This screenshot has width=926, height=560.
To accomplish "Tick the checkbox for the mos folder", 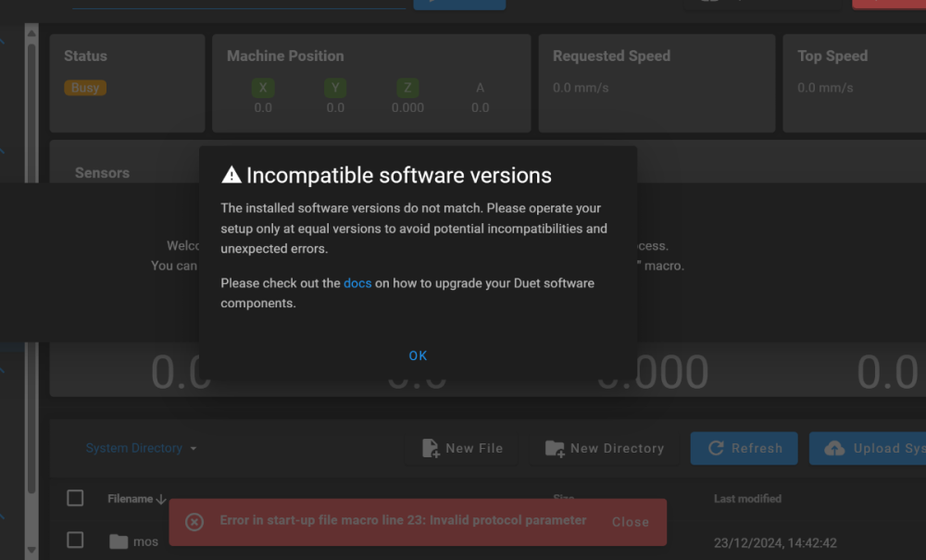I will pos(75,540).
